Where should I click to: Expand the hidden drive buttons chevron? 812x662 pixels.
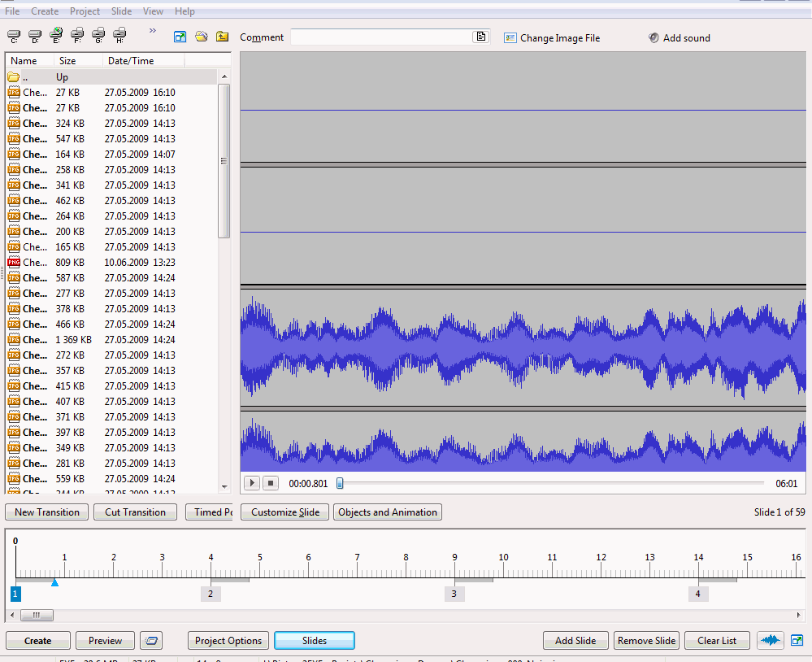pos(153,31)
